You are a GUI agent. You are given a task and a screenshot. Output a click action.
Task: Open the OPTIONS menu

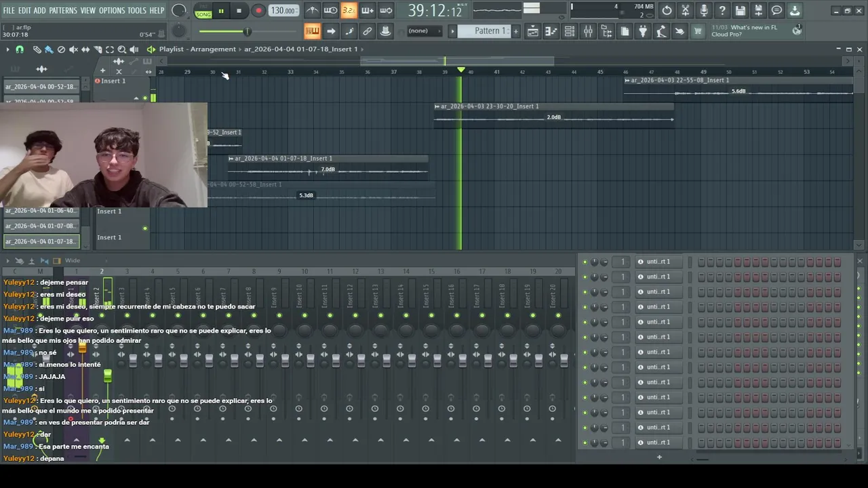pyautogui.click(x=112, y=11)
